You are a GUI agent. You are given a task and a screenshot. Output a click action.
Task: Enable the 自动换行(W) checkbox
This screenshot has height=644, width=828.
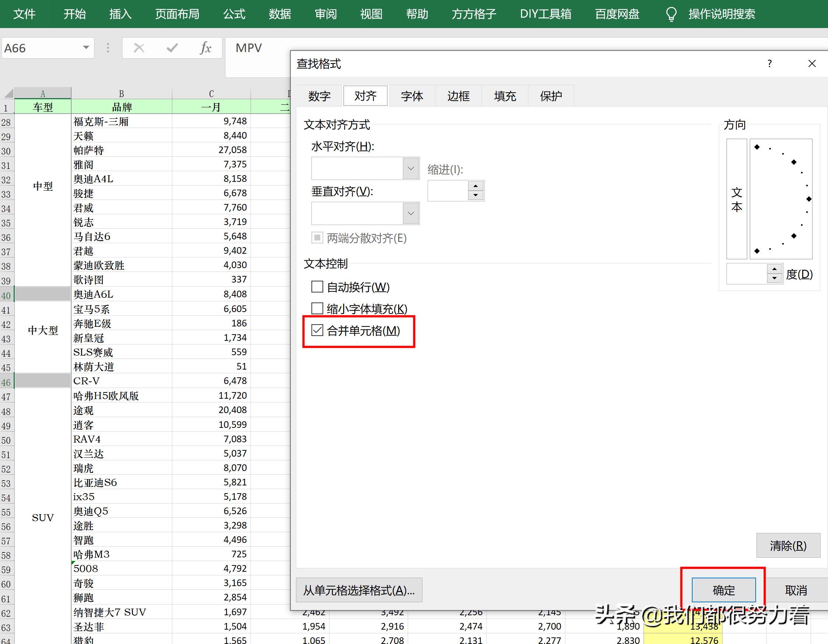pyautogui.click(x=317, y=287)
